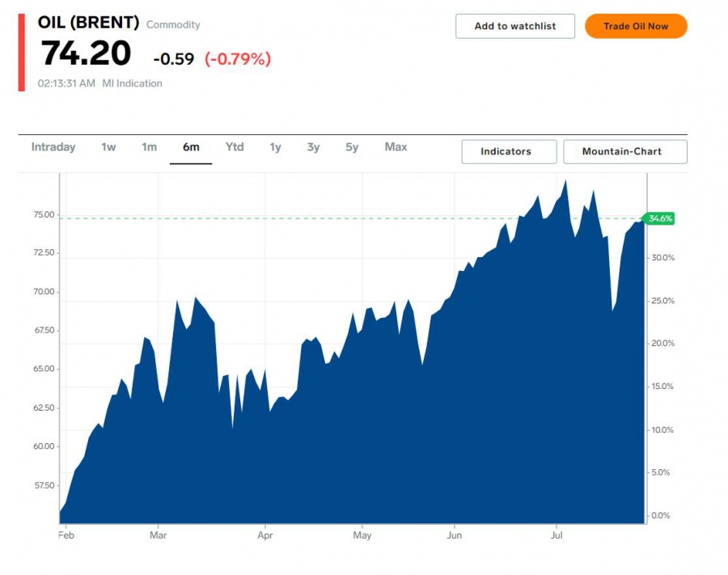
Task: Choose the 1y time range
Action: (275, 147)
